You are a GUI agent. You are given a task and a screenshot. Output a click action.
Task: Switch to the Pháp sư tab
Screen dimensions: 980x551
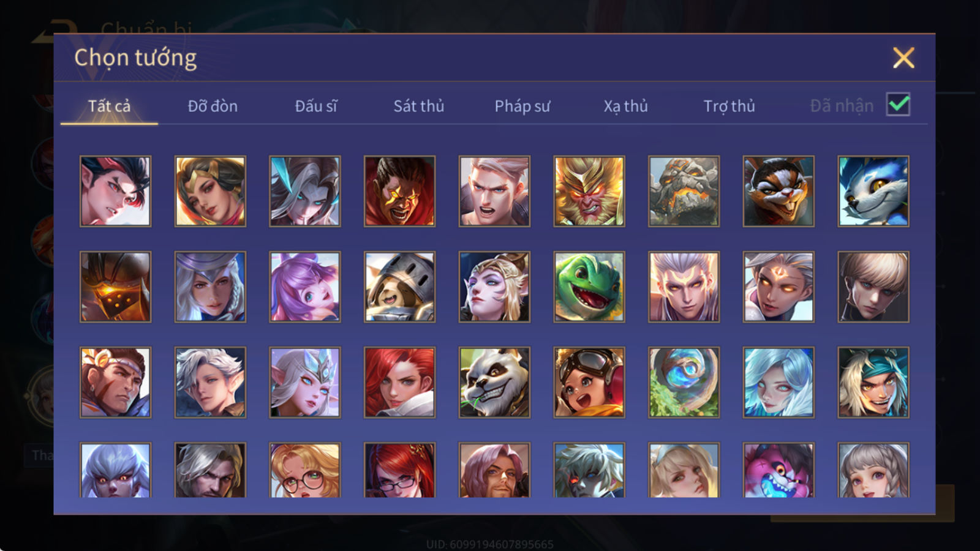click(522, 107)
